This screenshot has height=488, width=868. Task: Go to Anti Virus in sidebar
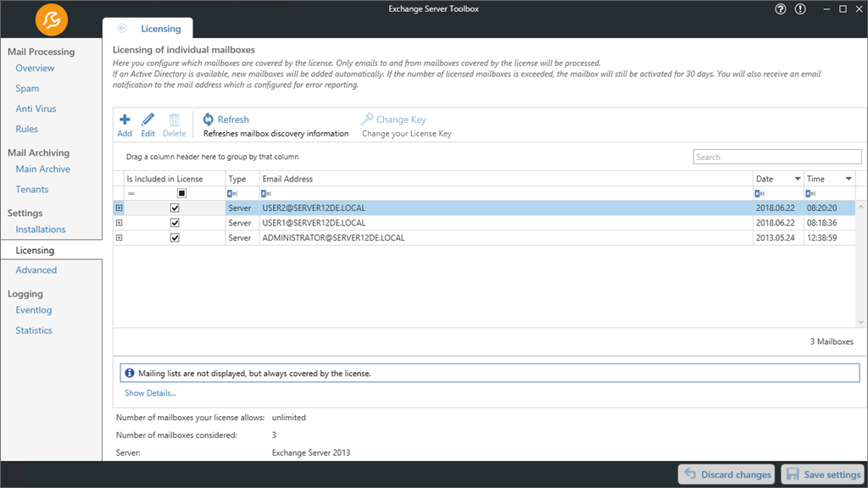pyautogui.click(x=36, y=109)
